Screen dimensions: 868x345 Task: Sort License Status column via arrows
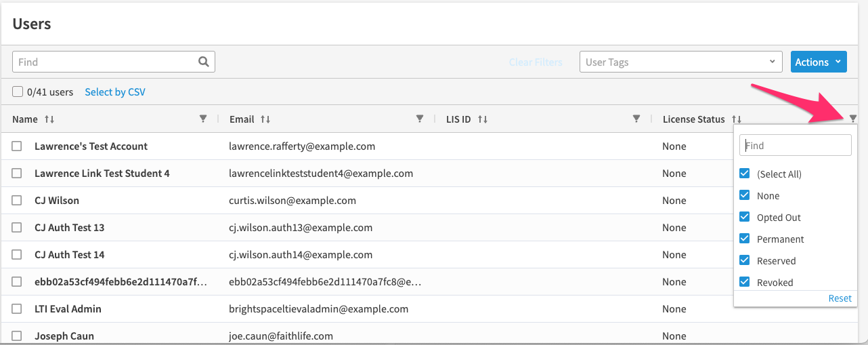(x=737, y=119)
